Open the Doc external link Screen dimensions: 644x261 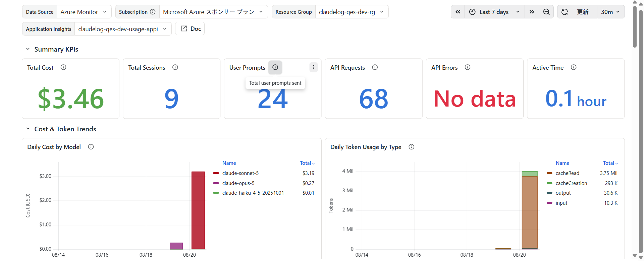coord(190,29)
